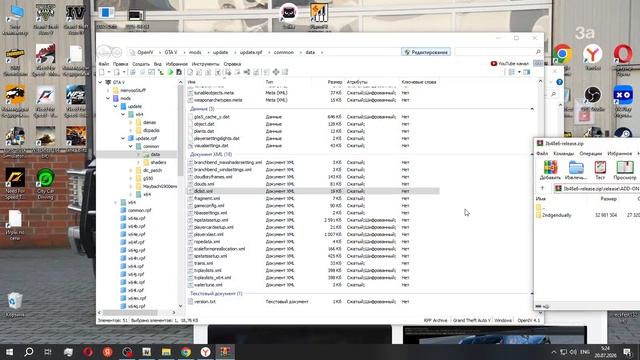
Task: Click the search magnifier in OpenIV search box
Action: click(x=538, y=52)
